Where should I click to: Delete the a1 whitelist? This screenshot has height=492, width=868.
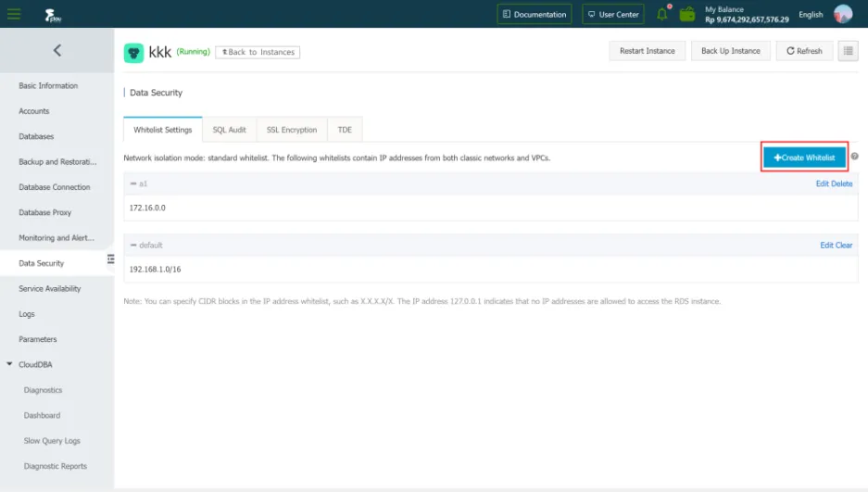tap(841, 183)
